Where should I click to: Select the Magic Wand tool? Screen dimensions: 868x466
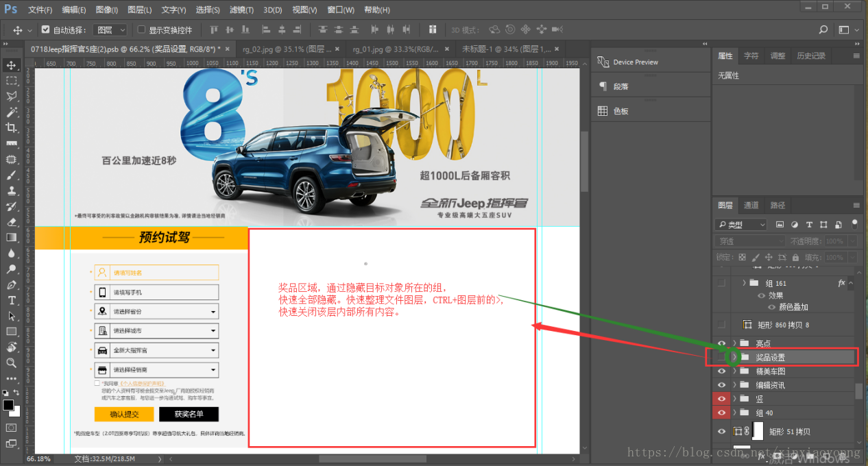pyautogui.click(x=11, y=112)
